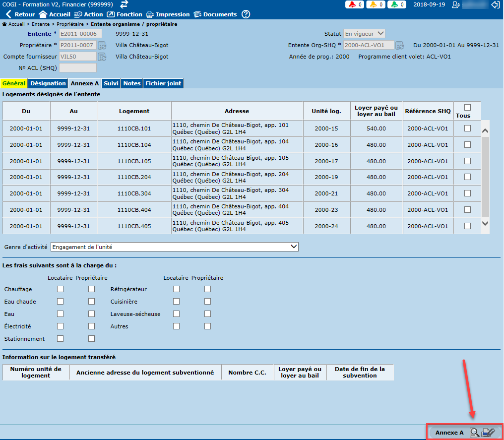Open lookup icon beside Propriétaire field

pos(102,45)
